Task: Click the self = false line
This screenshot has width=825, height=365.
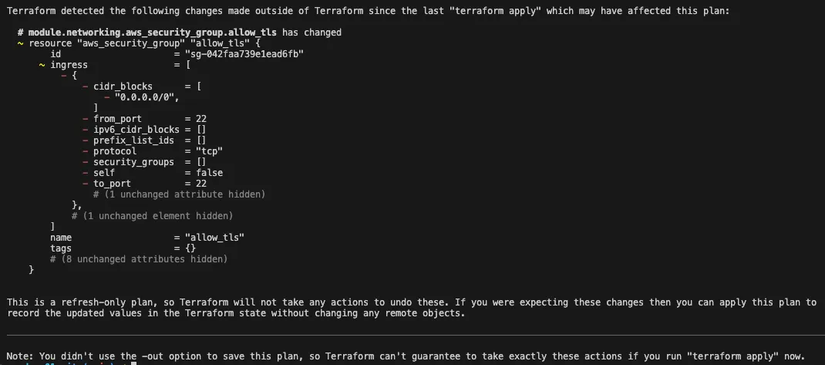Action: 153,173
